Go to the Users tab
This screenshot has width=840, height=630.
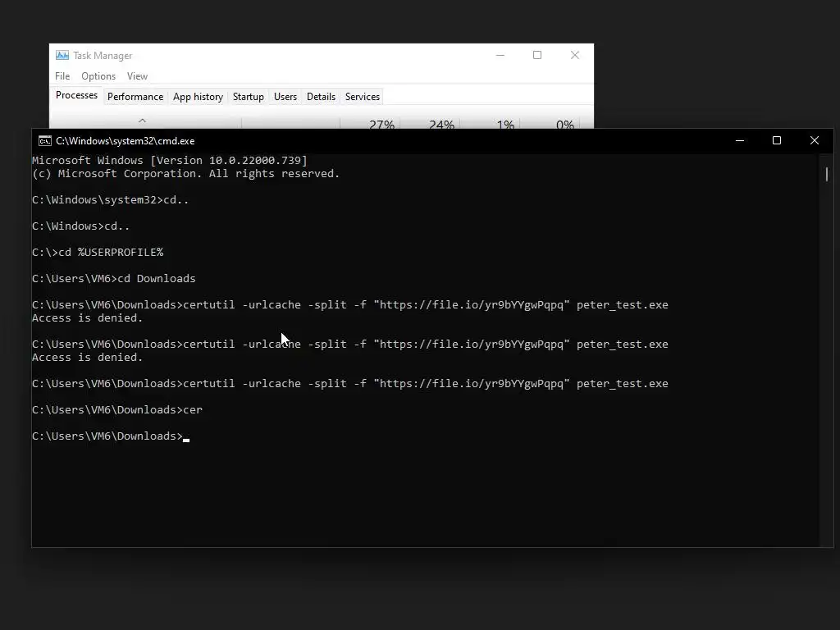click(285, 97)
